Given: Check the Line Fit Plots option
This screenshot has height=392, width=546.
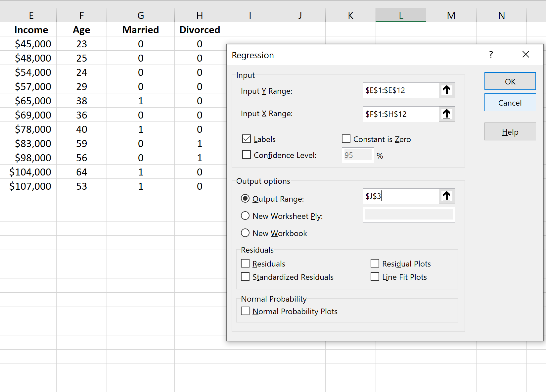Looking at the screenshot, I should pos(375,276).
